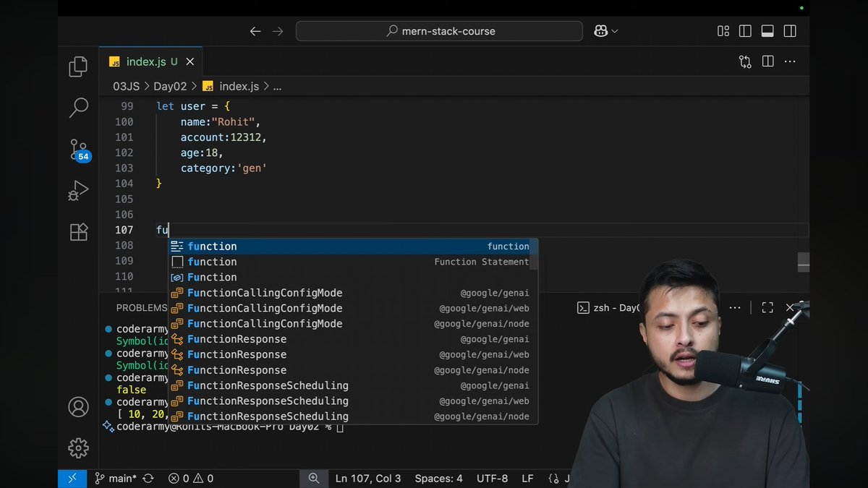The width and height of the screenshot is (868, 488).
Task: Click the 03JS breadcrumb
Action: (126, 86)
